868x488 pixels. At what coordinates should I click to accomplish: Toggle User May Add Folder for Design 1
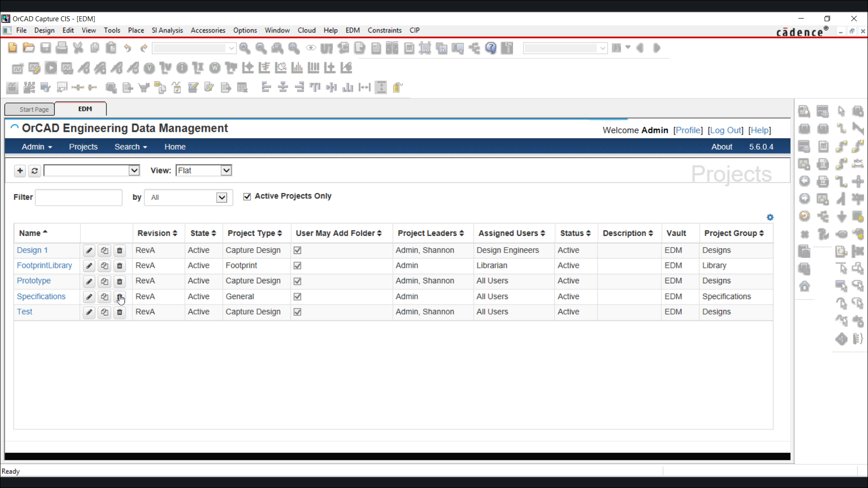click(x=297, y=250)
